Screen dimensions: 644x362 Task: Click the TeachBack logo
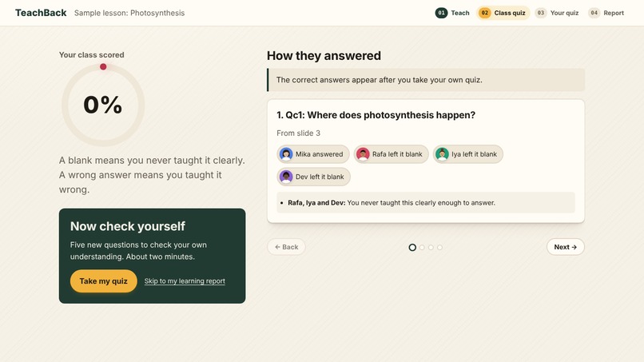tap(41, 13)
